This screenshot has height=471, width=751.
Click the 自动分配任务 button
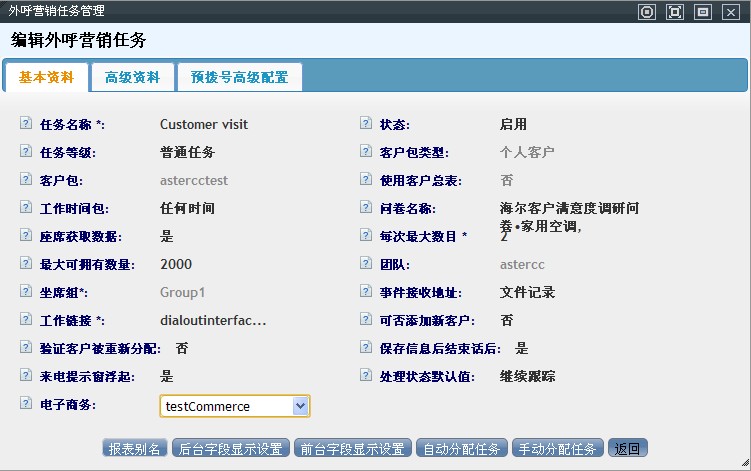point(462,449)
